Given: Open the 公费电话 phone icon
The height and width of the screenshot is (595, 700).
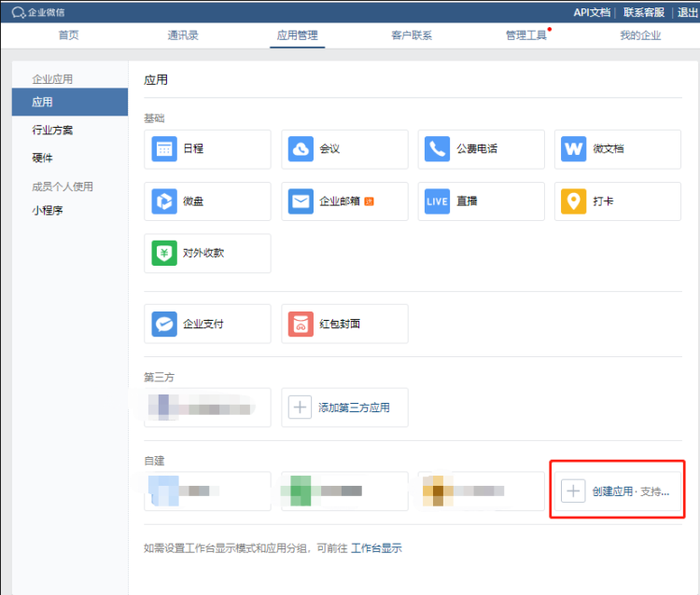Looking at the screenshot, I should tap(437, 149).
